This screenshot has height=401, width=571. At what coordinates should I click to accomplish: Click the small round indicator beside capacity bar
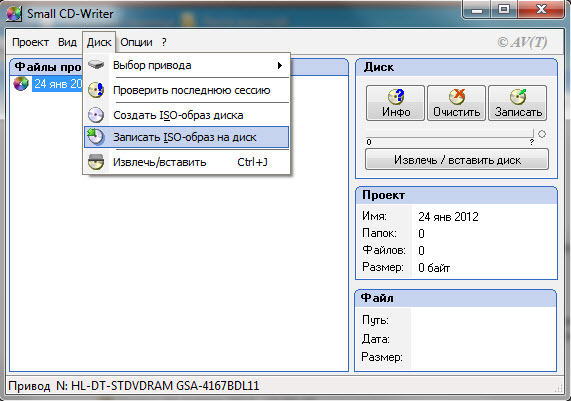[x=542, y=134]
